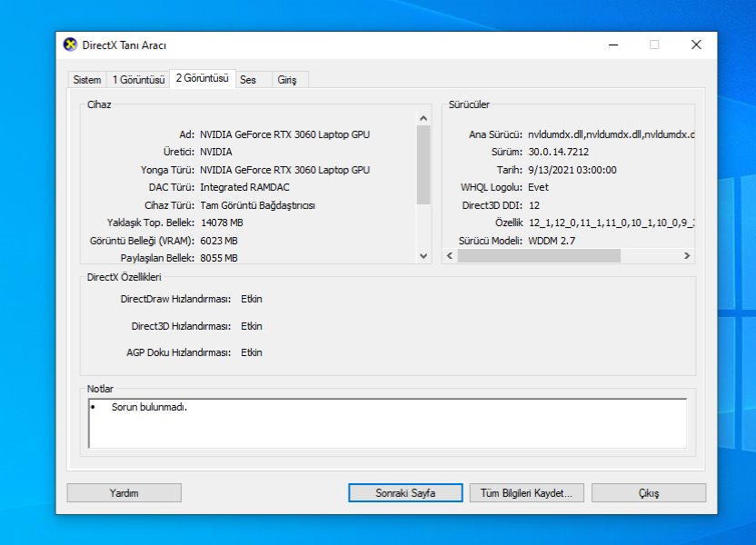Go to Sonraki Sayfa
756x545 pixels.
pyautogui.click(x=405, y=493)
